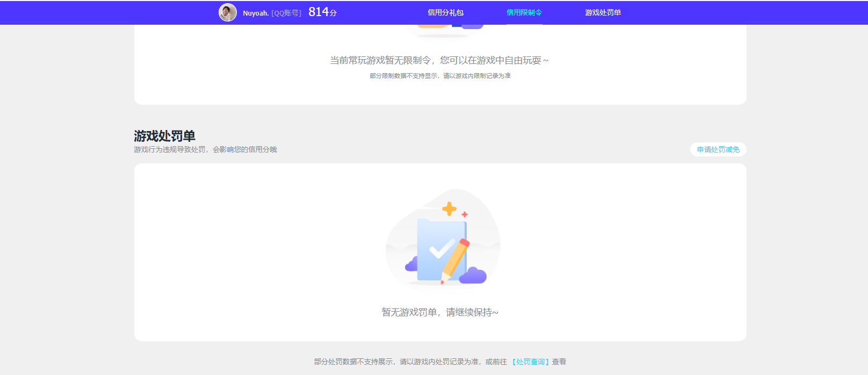Image resolution: width=868 pixels, height=375 pixels.
Task: Click the 当前常玩游戏暂无限制令 message text
Action: pyautogui.click(x=439, y=60)
